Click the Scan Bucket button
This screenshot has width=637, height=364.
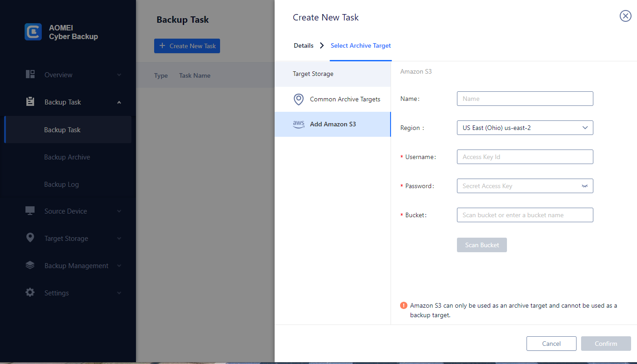[482, 245]
